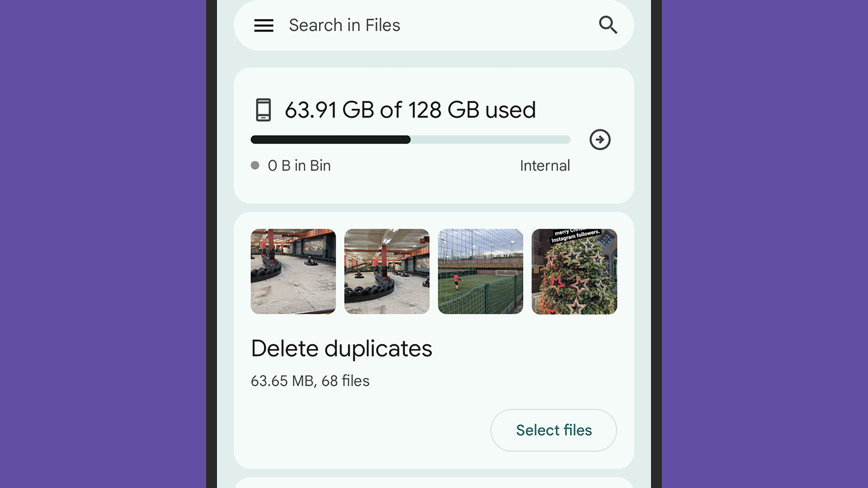Click the storage usage progress bar
Screen dimensions: 868x488
tap(410, 139)
